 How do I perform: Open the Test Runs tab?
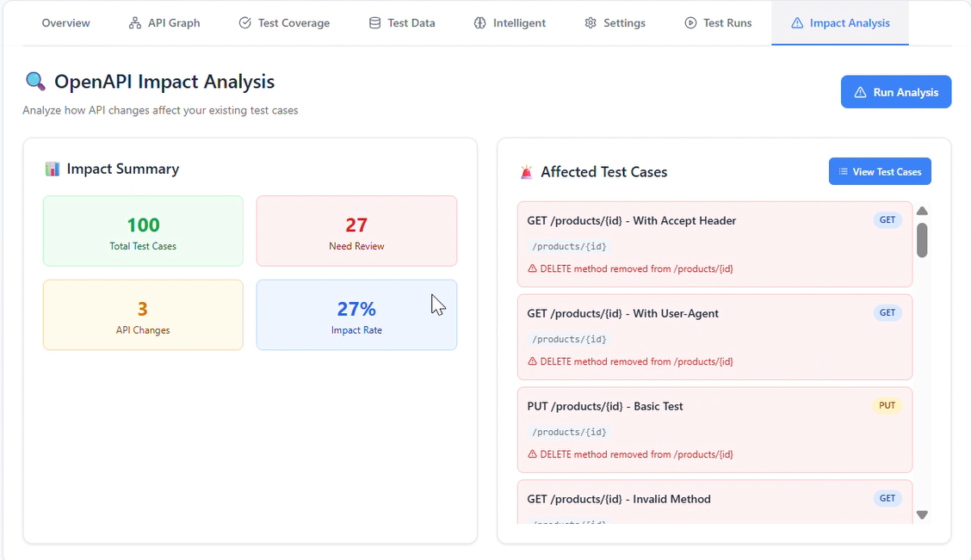click(x=719, y=22)
